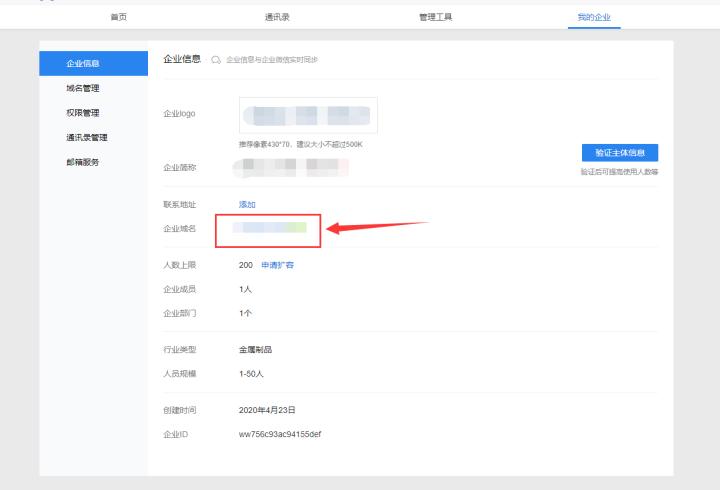This screenshot has height=490, width=720.
Task: Click the blurred 企业域名 value
Action: 269,227
